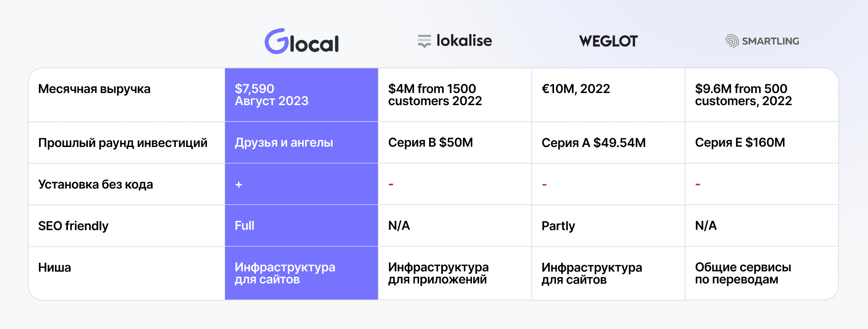Click the "Ниша" row label
The height and width of the screenshot is (329, 868).
(55, 268)
